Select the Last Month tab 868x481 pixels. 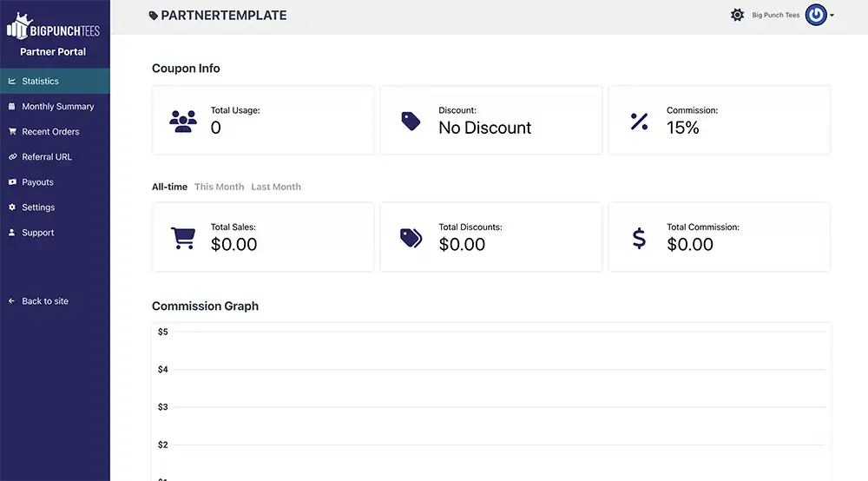tap(276, 187)
